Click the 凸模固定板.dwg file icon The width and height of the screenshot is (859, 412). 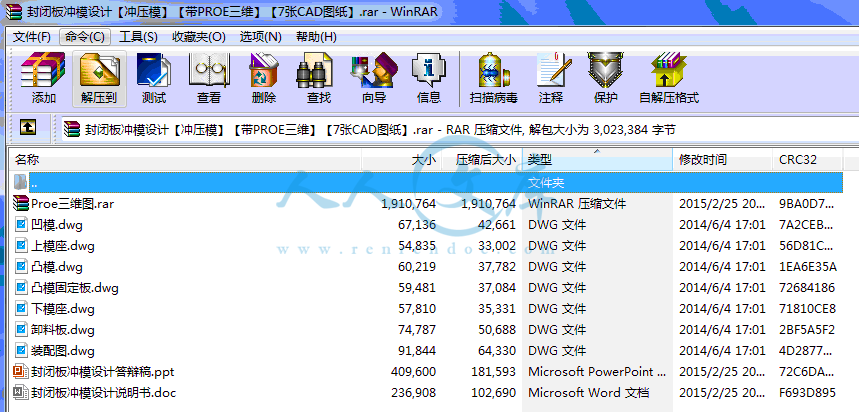click(21, 288)
